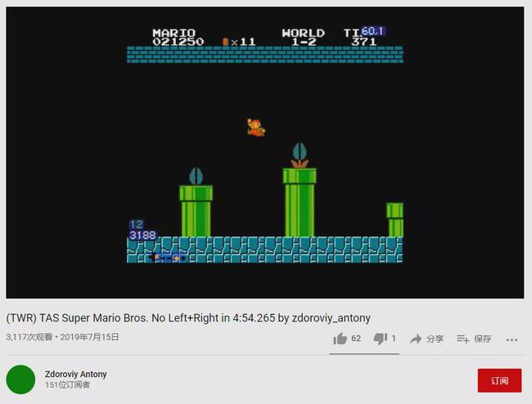Viewport: 532px width, 404px height.
Task: Click the red 订阅 subscribe button
Action: (x=499, y=380)
